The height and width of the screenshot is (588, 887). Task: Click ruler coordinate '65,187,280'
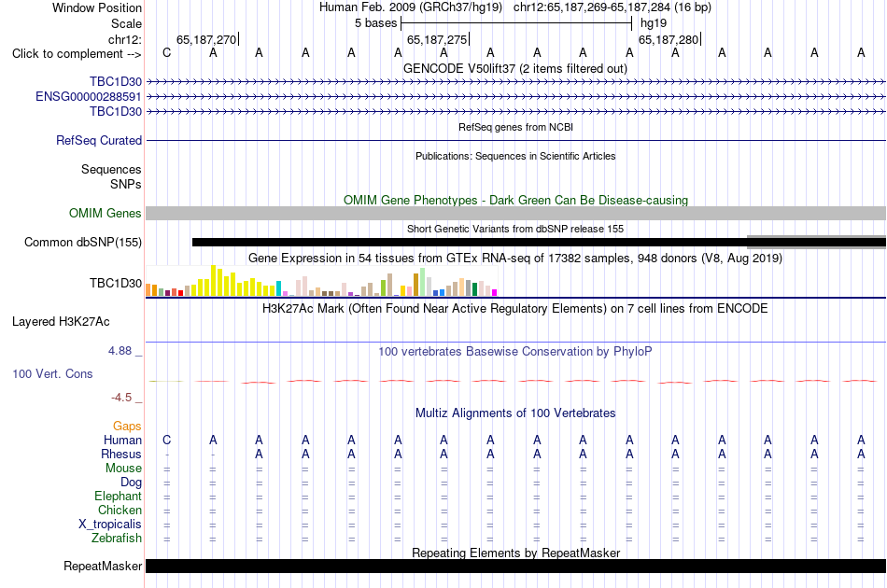pyautogui.click(x=669, y=39)
